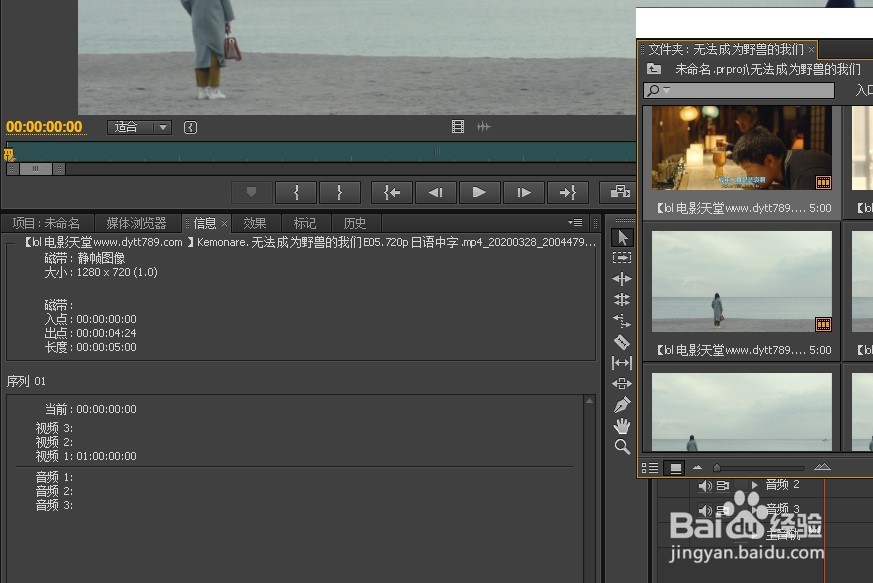Select the Rate Stretch tool
The width and height of the screenshot is (873, 583).
622,321
